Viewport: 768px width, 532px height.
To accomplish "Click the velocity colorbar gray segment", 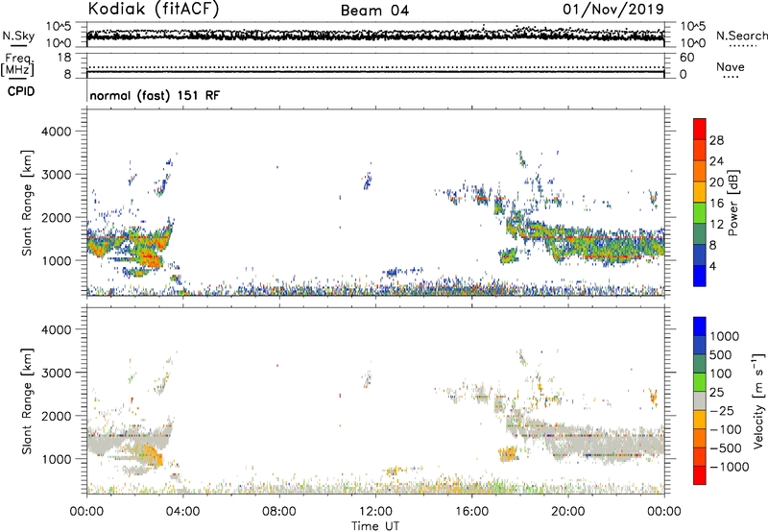I will coord(700,400).
